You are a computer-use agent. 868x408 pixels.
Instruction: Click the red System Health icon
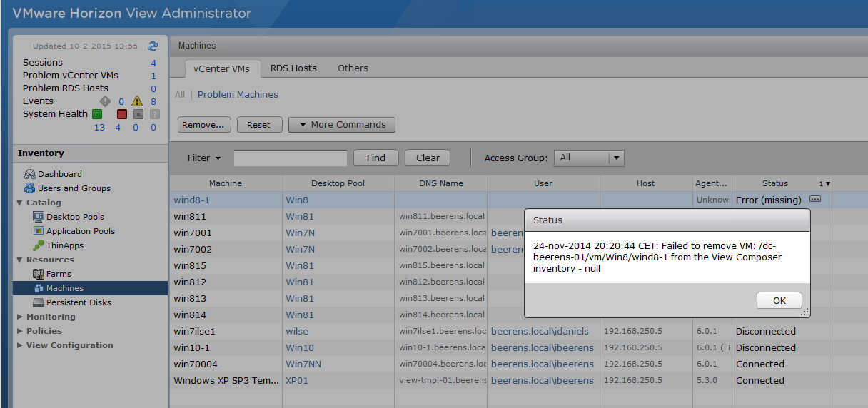pos(121,114)
